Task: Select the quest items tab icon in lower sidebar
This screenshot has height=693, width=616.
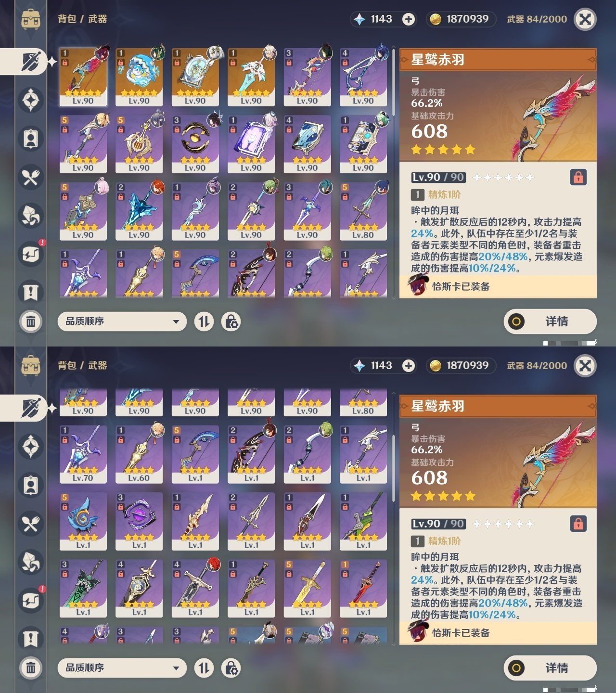Action: tap(31, 639)
